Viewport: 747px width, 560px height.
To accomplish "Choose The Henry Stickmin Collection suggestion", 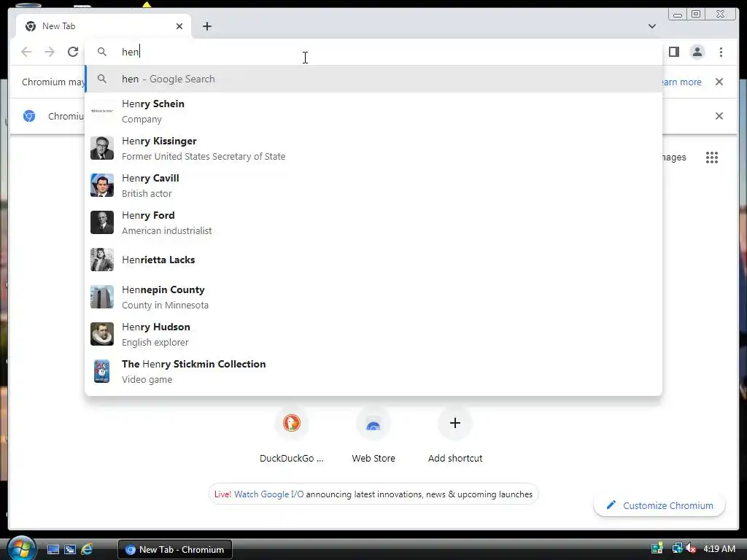I will (x=373, y=371).
